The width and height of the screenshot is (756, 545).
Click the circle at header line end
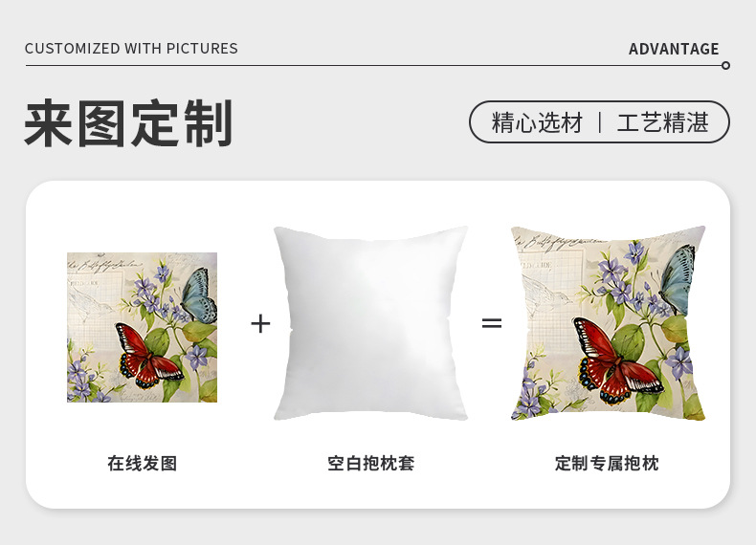[x=725, y=66]
